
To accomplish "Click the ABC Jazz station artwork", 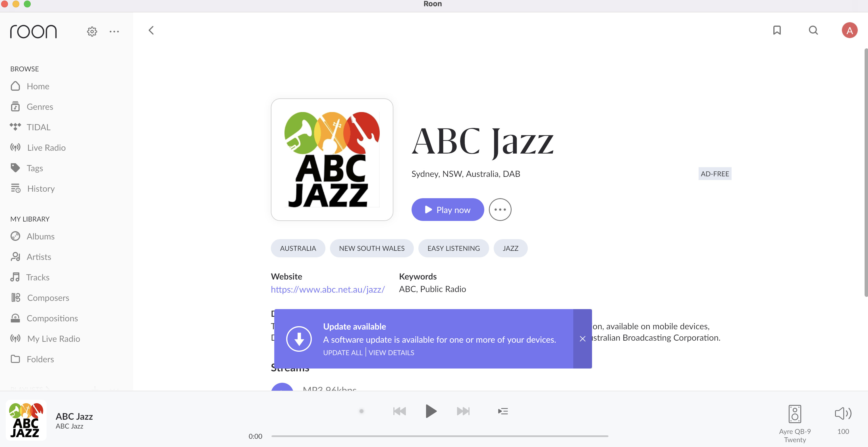I will pyautogui.click(x=332, y=160).
